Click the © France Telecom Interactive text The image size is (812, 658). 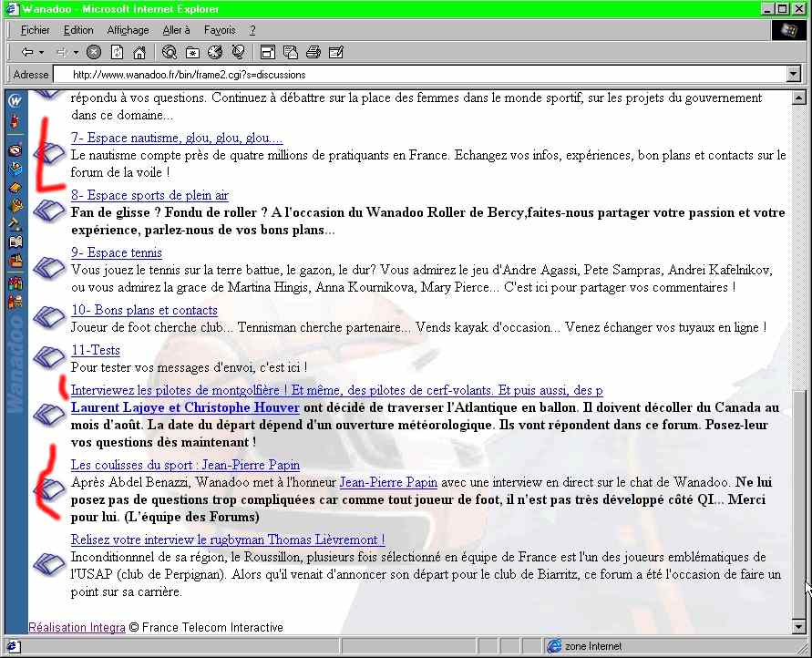(x=206, y=627)
